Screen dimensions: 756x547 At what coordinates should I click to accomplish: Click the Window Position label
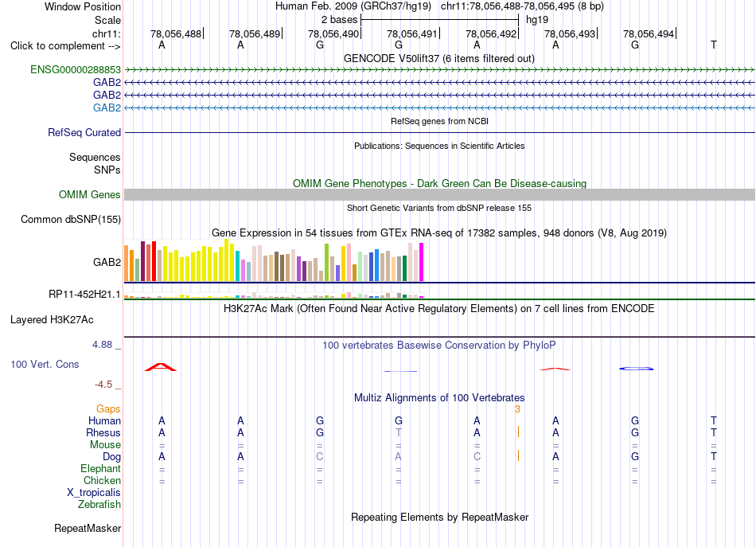pyautogui.click(x=83, y=6)
